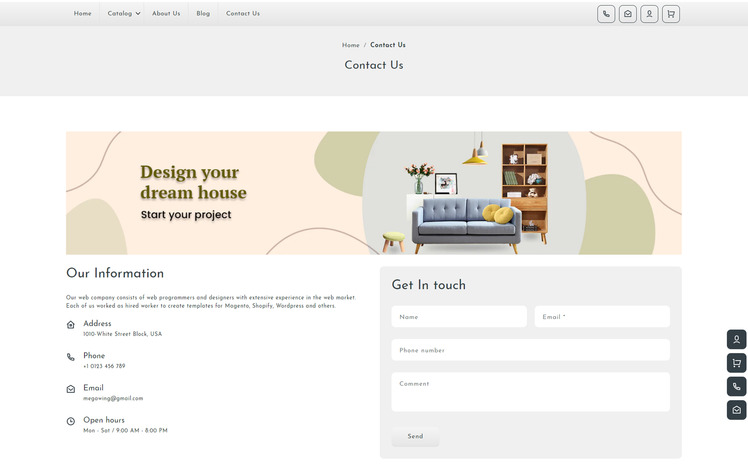
Task: Open the user account icon in the header
Action: coord(649,14)
